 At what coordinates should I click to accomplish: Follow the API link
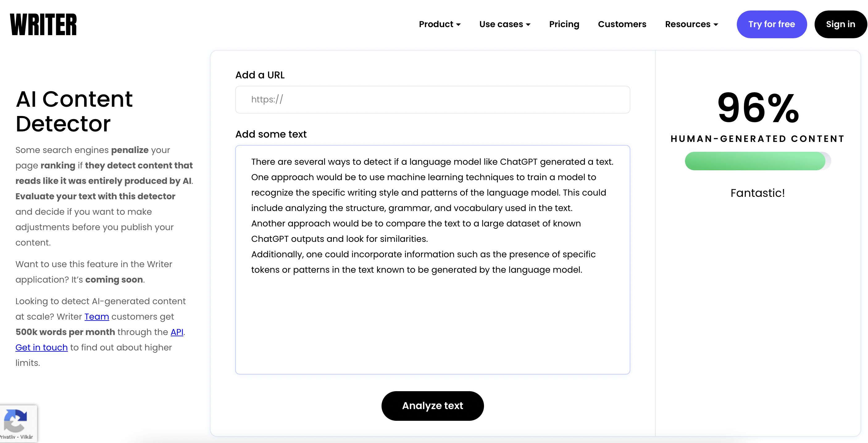click(177, 332)
